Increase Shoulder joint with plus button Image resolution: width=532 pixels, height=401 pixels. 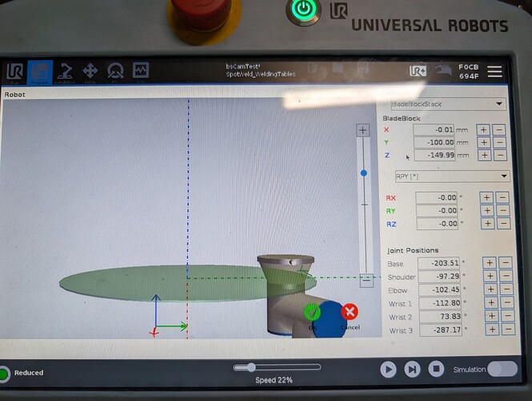pos(490,276)
